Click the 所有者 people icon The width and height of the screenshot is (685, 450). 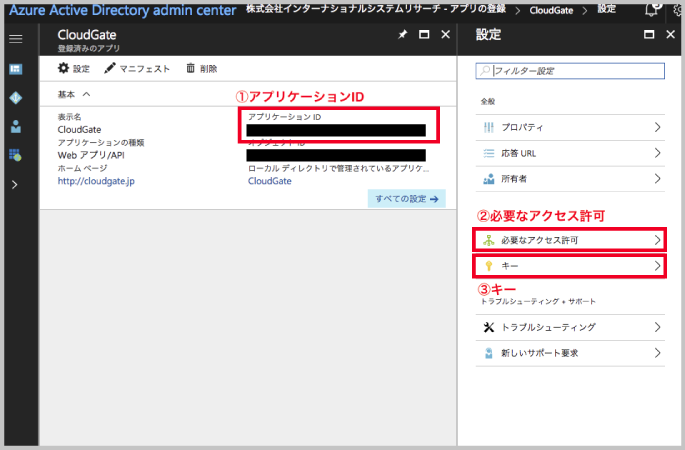[x=489, y=179]
